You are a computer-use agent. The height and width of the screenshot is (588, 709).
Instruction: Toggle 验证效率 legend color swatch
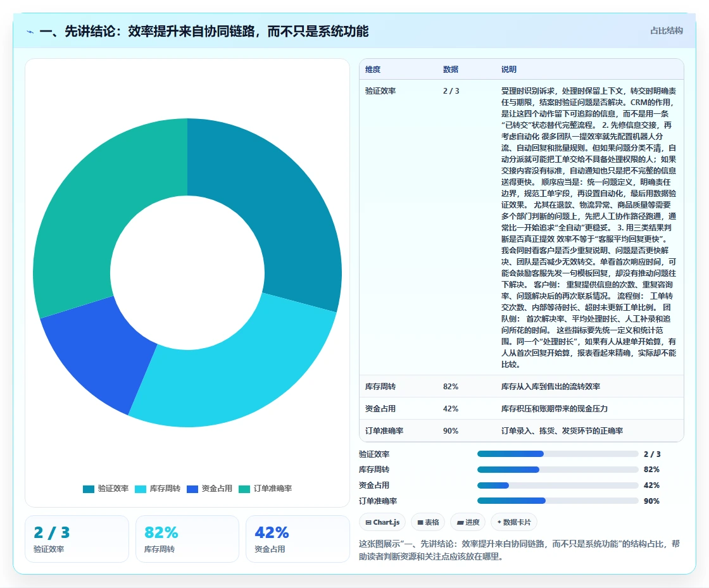click(89, 489)
